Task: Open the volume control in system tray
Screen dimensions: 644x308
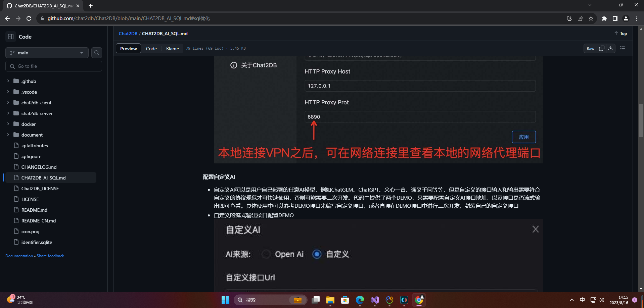Action: (601, 300)
